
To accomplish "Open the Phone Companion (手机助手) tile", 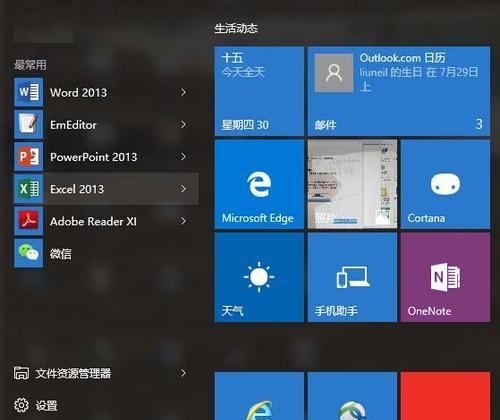I will pyautogui.click(x=352, y=277).
